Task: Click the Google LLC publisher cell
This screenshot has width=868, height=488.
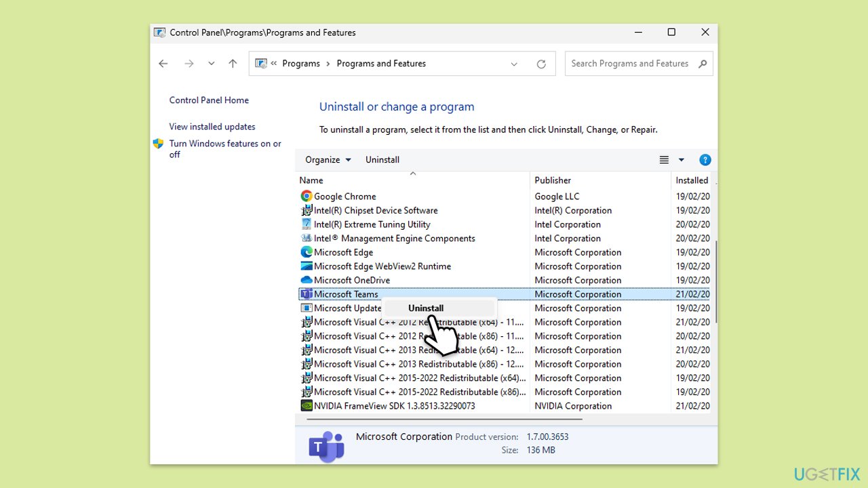Action: coord(557,197)
